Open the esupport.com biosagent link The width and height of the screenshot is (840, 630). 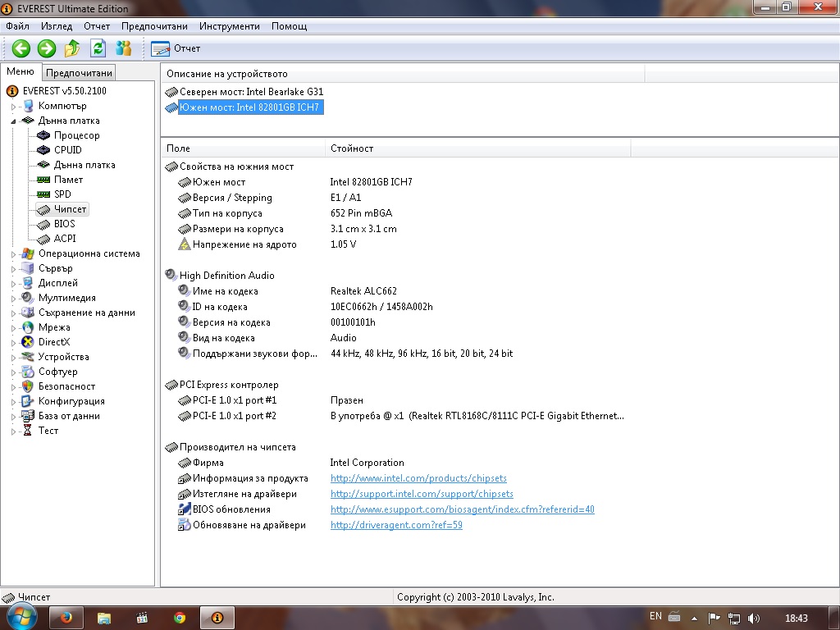click(463, 509)
